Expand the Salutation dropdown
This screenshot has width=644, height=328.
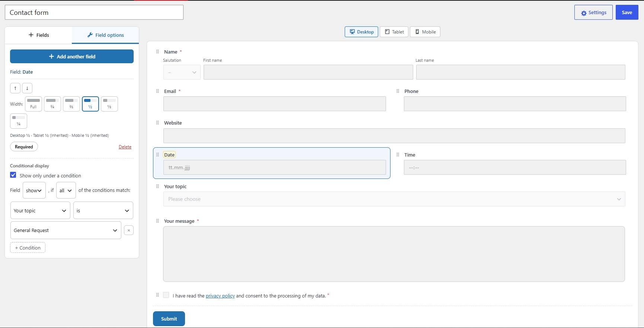(182, 72)
